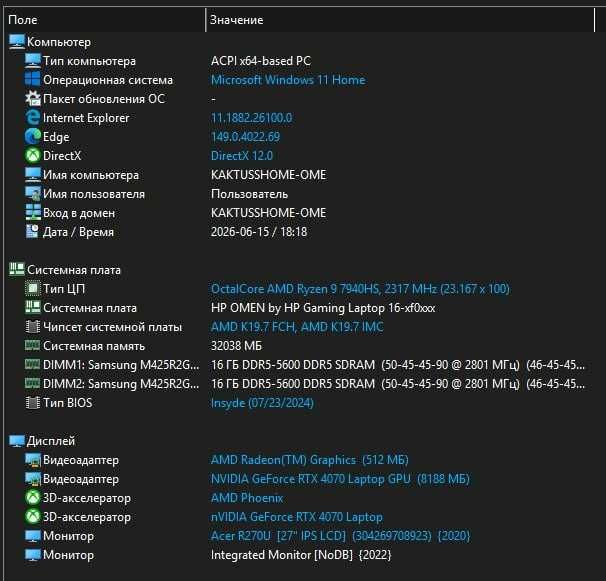Click the Чипсет системной платы icon

[32, 327]
